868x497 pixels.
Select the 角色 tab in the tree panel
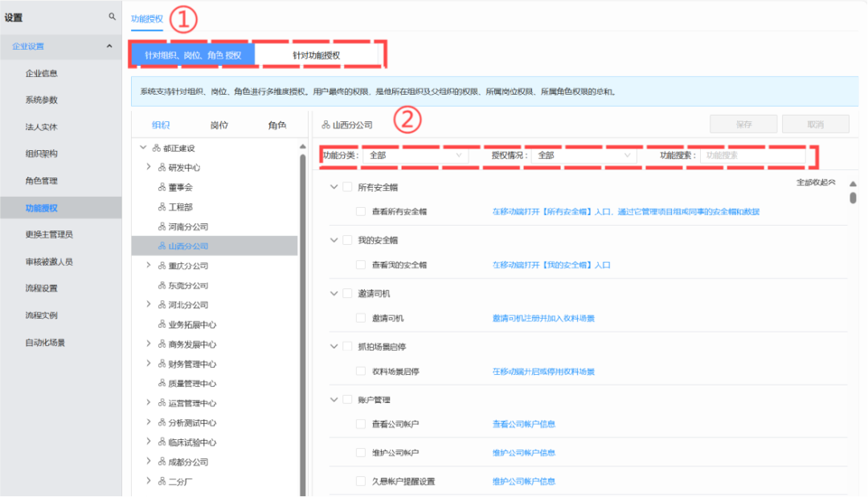[x=276, y=125]
